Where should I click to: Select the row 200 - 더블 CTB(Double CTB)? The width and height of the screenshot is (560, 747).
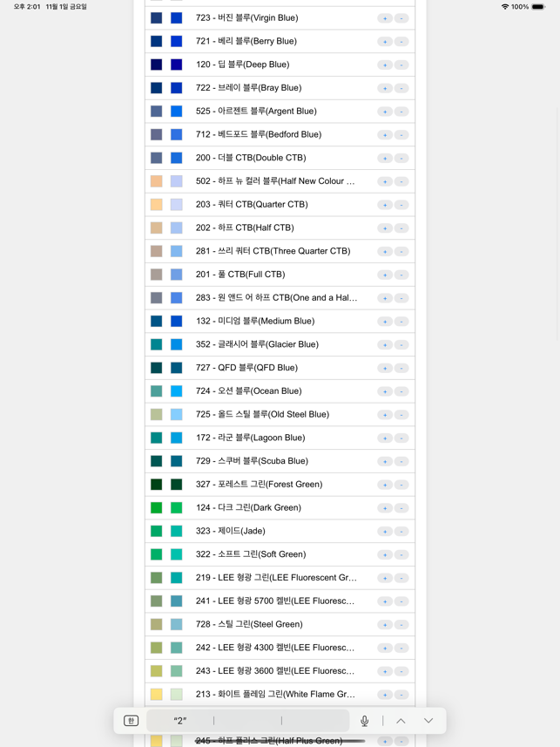coord(280,158)
